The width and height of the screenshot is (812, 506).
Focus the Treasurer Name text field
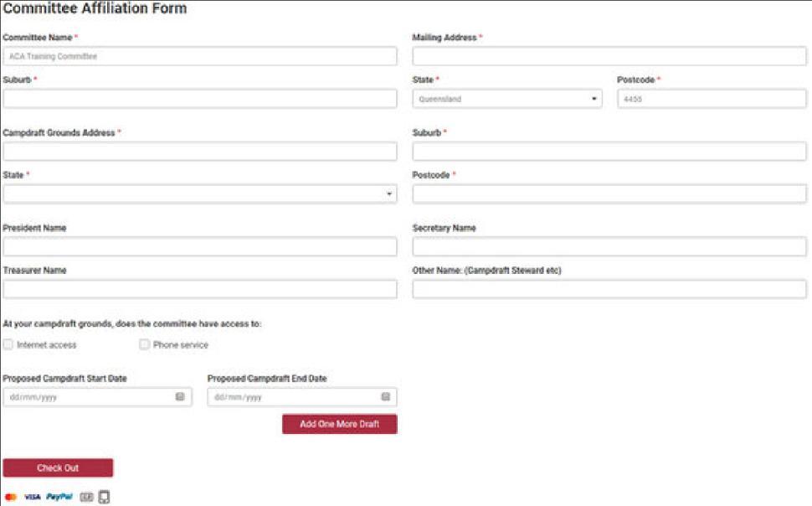[200, 289]
